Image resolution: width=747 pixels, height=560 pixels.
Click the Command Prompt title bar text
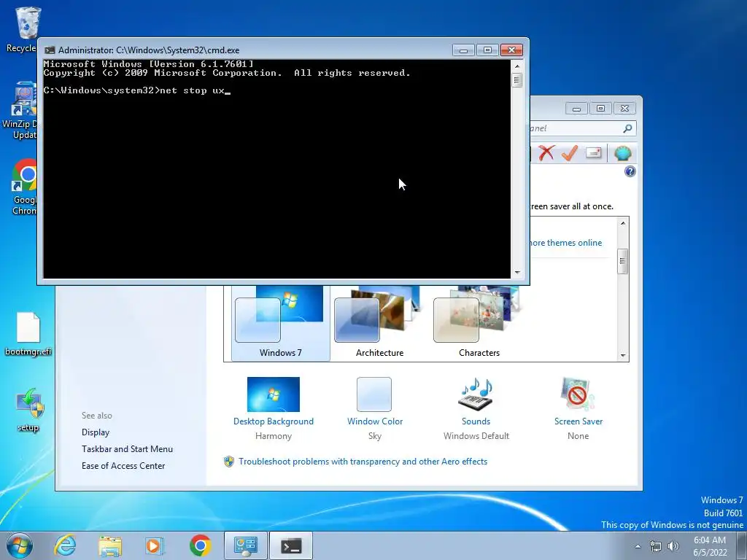pos(149,50)
